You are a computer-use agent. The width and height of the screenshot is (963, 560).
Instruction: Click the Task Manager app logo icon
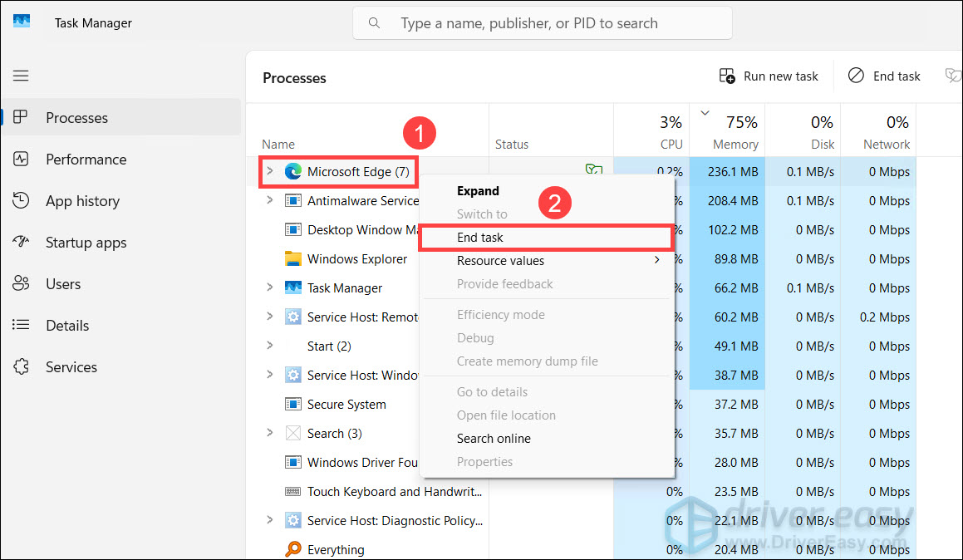pos(22,21)
